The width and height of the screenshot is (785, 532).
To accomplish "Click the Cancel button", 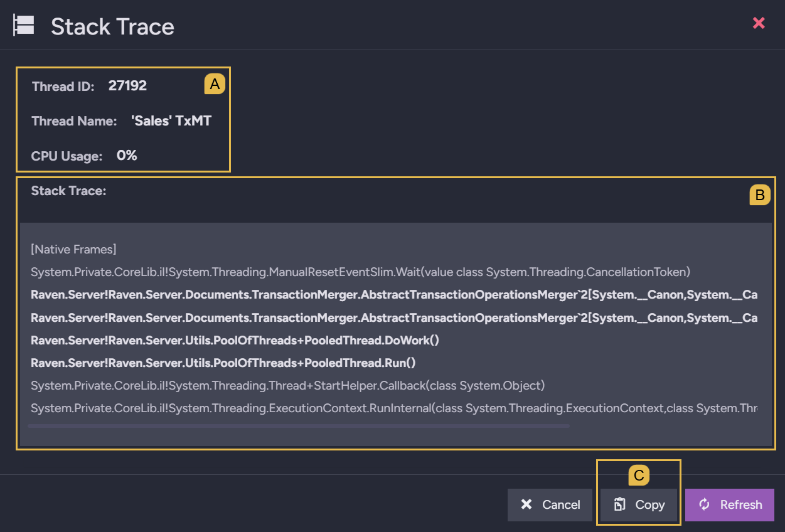I will [x=550, y=505].
